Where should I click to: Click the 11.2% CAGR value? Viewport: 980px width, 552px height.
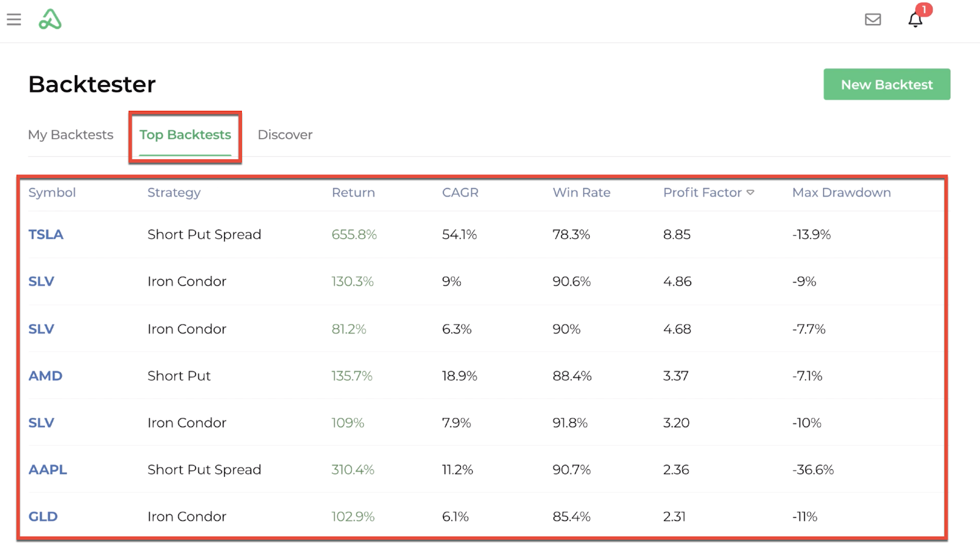[x=458, y=469]
